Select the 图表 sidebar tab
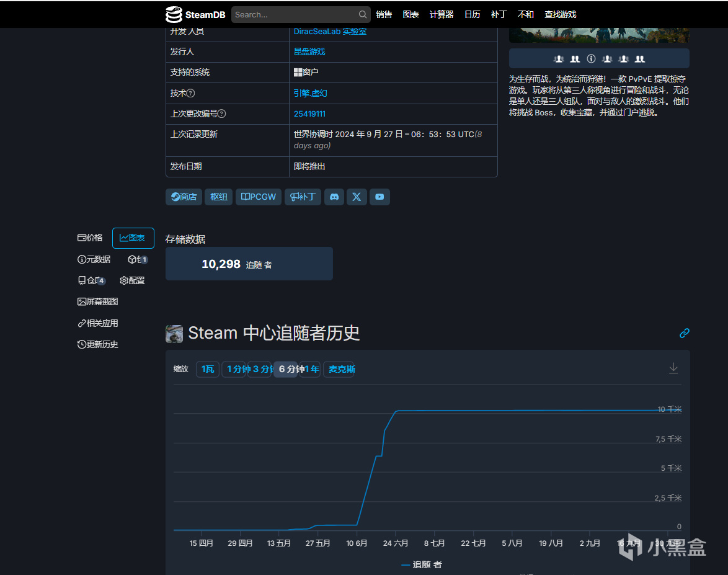This screenshot has width=728, height=575. [x=133, y=238]
